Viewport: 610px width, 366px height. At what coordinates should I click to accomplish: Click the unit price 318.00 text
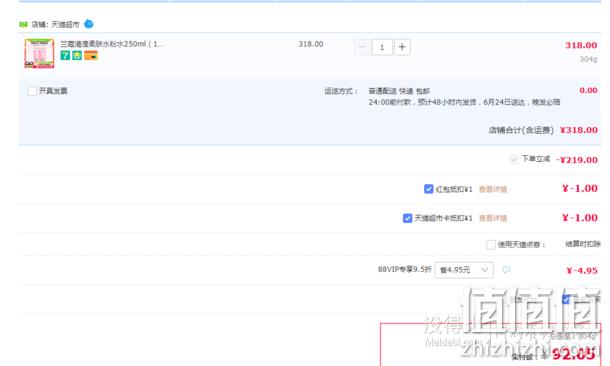[x=311, y=44]
